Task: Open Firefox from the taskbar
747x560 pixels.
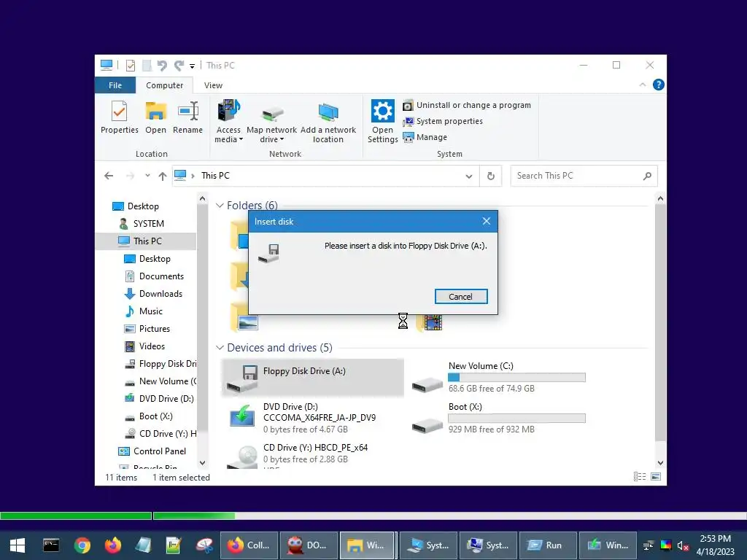Action: 113,545
